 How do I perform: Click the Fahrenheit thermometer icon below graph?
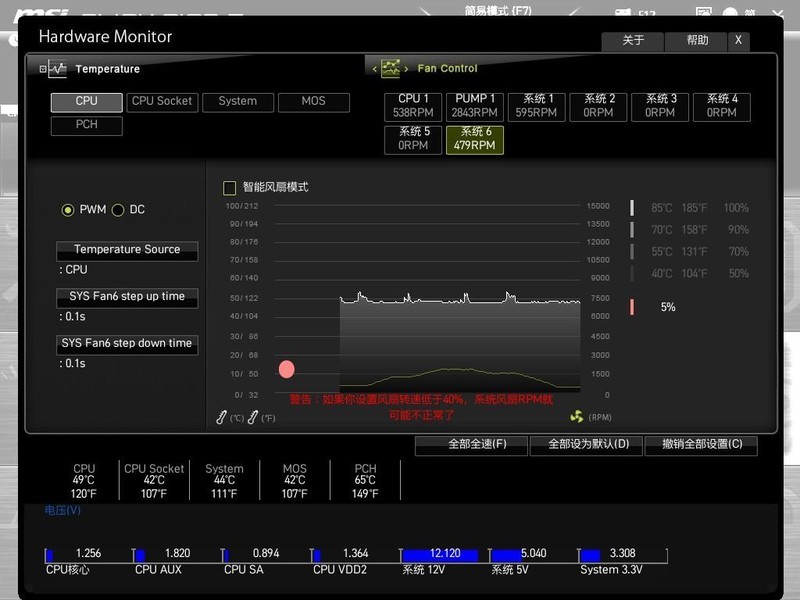tap(254, 417)
